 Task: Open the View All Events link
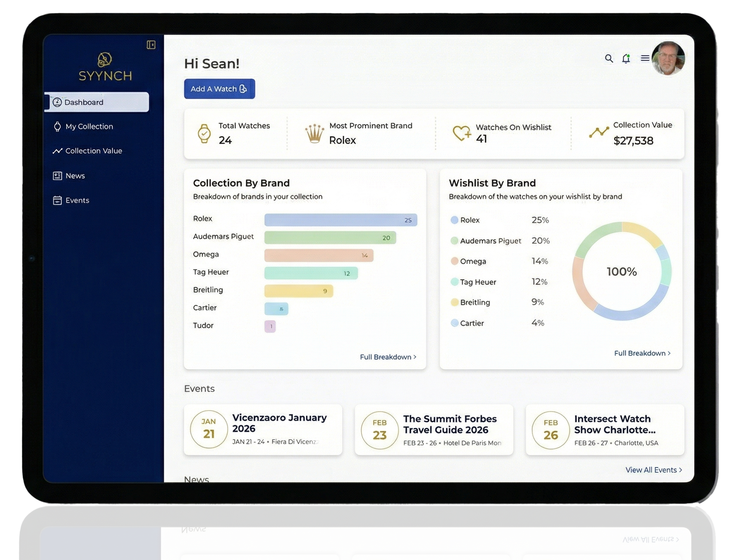653,470
